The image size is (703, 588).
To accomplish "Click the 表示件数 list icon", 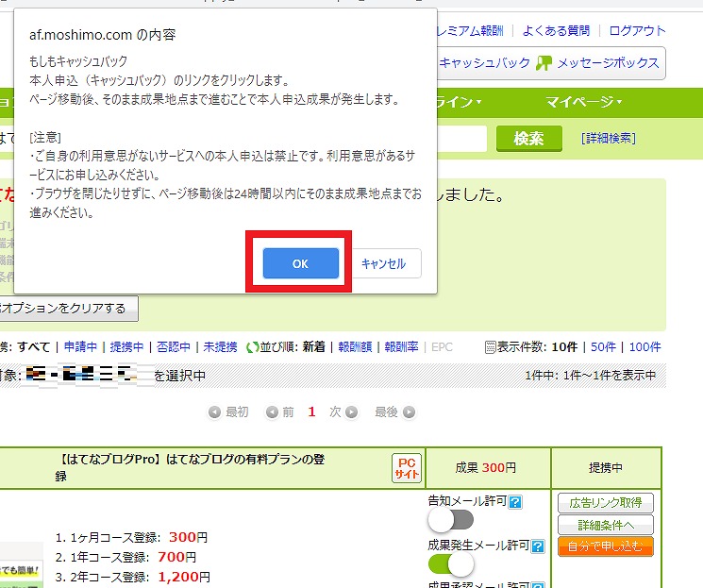I will pos(490,347).
